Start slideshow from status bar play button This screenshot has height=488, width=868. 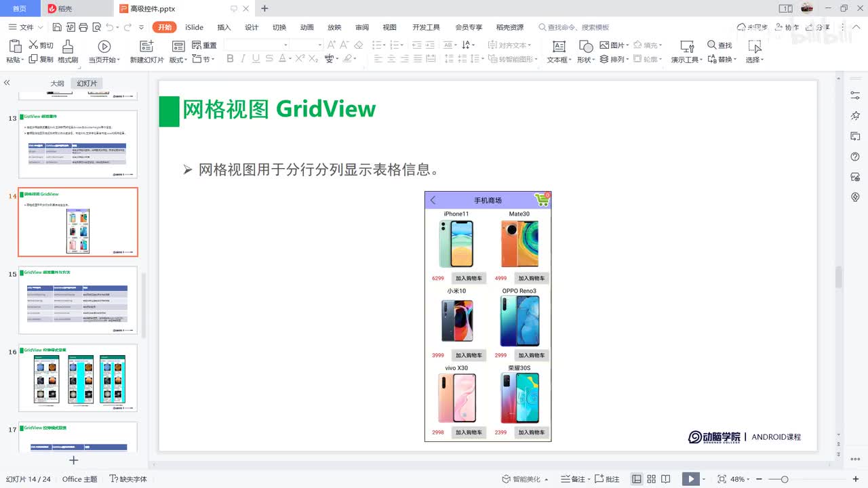click(x=690, y=479)
